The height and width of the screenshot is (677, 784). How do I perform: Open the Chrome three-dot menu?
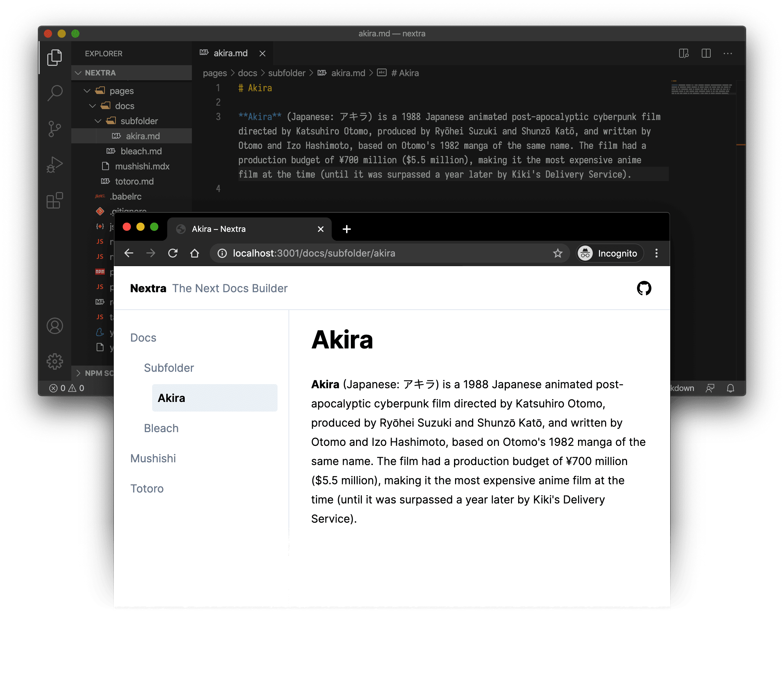656,253
